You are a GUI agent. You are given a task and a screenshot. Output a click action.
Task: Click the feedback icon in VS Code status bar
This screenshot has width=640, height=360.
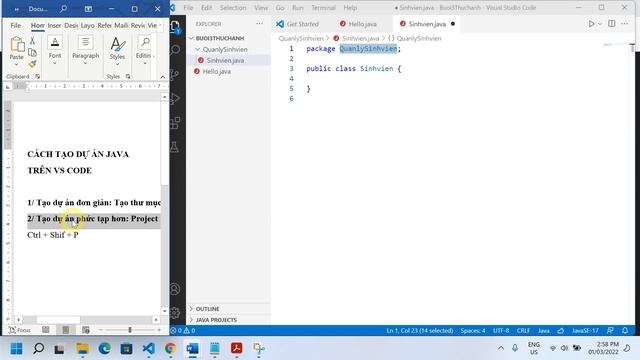click(610, 330)
